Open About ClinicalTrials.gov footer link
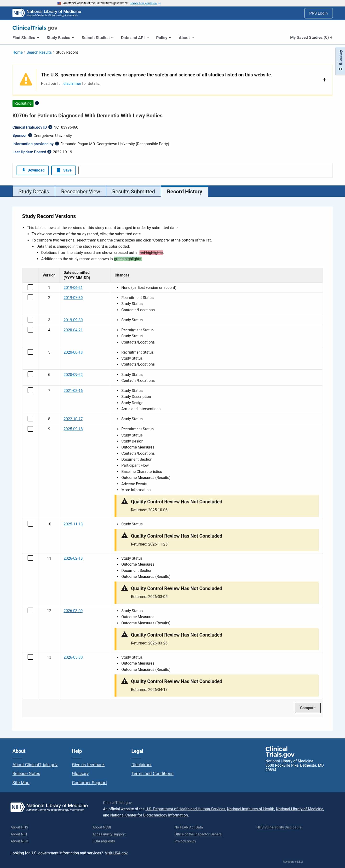Image resolution: width=345 pixels, height=868 pixels. (x=35, y=765)
